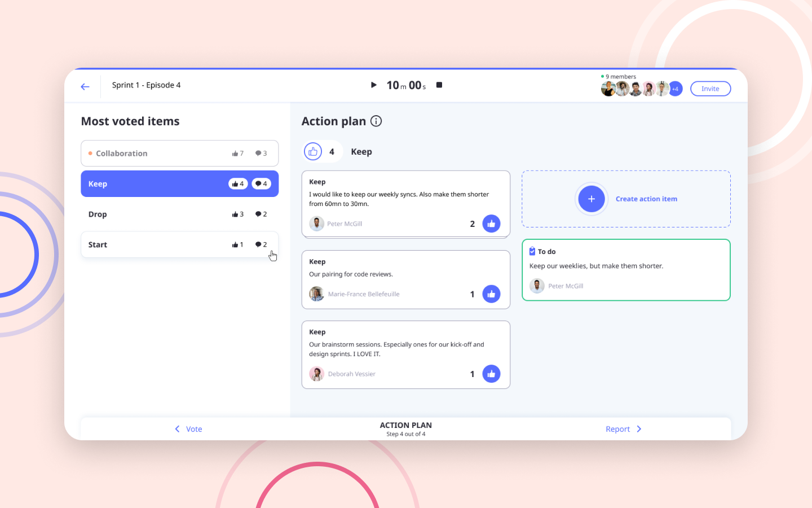
Task: Click Peter McGill avatar on weekly syncs card
Action: (x=316, y=224)
